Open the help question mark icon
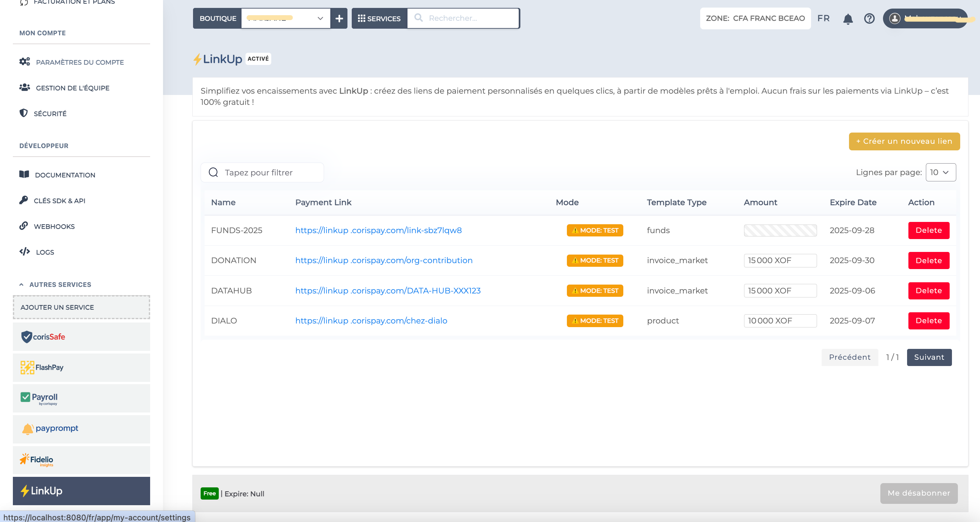The image size is (980, 522). tap(869, 18)
